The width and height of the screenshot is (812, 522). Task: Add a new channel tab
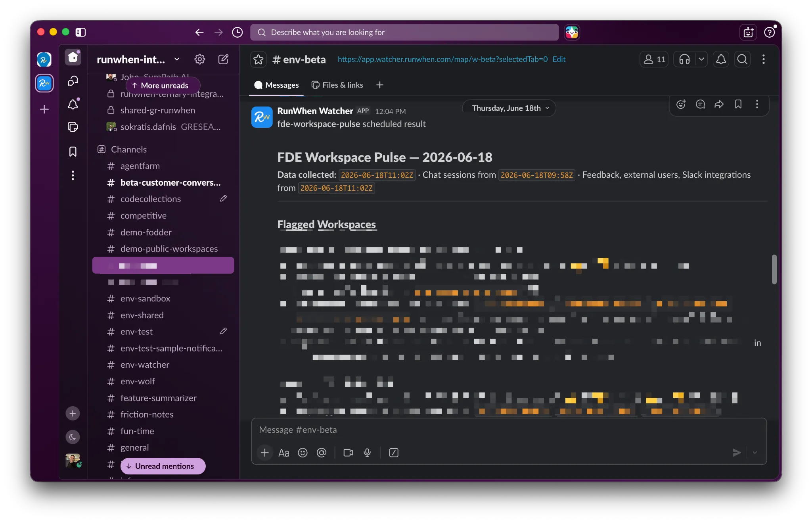tap(380, 85)
